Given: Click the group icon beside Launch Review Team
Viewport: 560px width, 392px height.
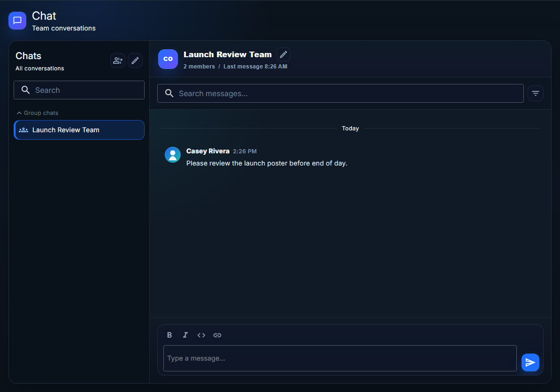Looking at the screenshot, I should 23,130.
